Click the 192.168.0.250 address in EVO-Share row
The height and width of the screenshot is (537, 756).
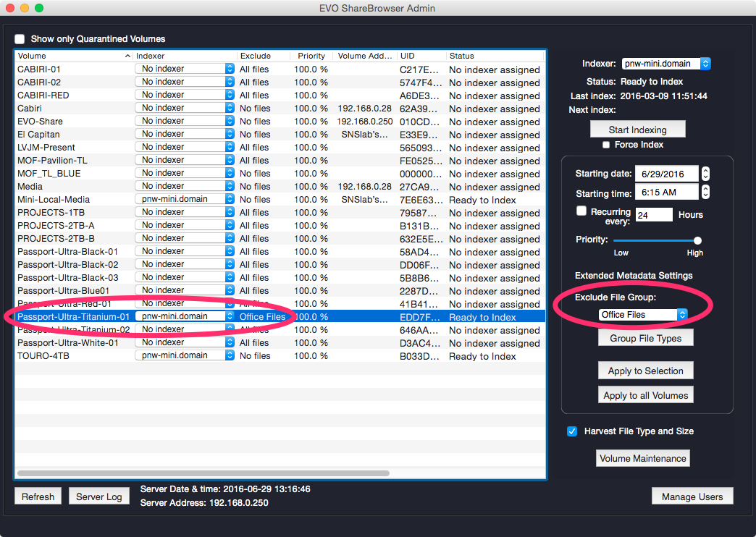pyautogui.click(x=364, y=121)
